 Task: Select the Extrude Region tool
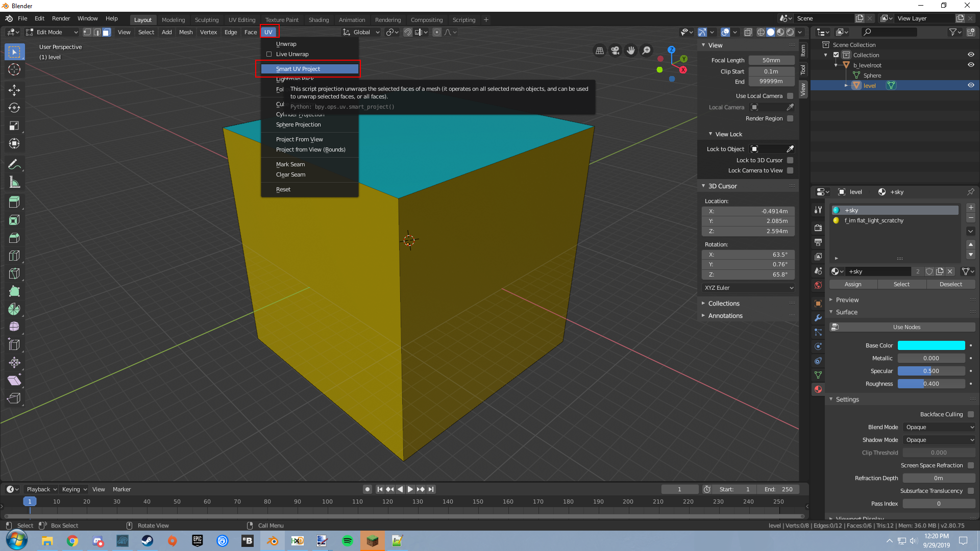(x=14, y=202)
